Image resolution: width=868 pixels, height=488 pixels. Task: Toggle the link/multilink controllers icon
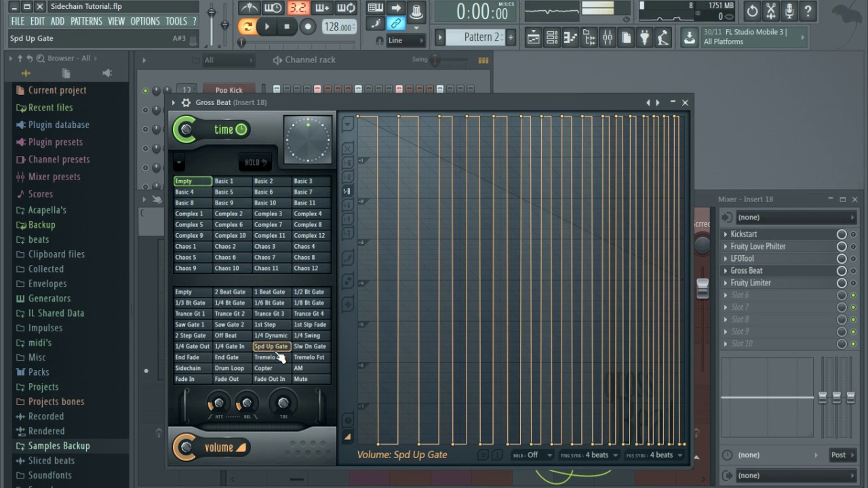tap(395, 24)
